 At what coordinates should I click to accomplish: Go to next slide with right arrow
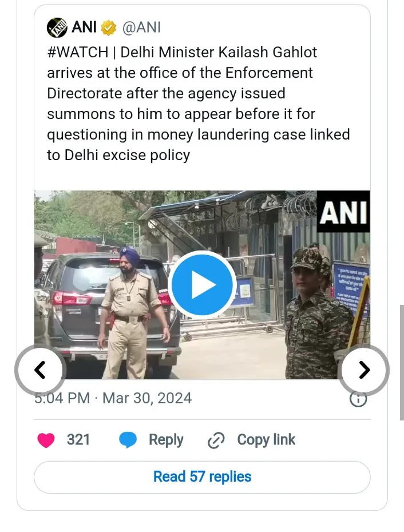click(365, 370)
